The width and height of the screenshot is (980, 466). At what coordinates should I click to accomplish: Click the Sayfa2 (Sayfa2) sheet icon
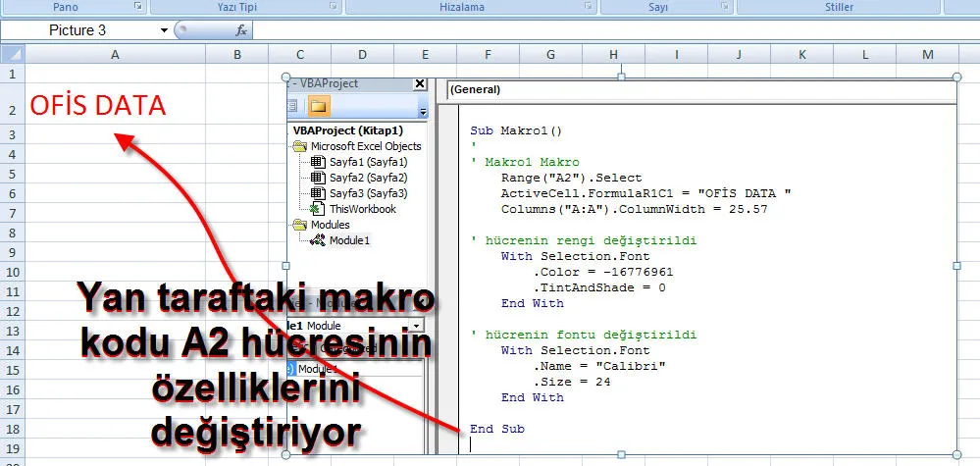click(x=318, y=178)
